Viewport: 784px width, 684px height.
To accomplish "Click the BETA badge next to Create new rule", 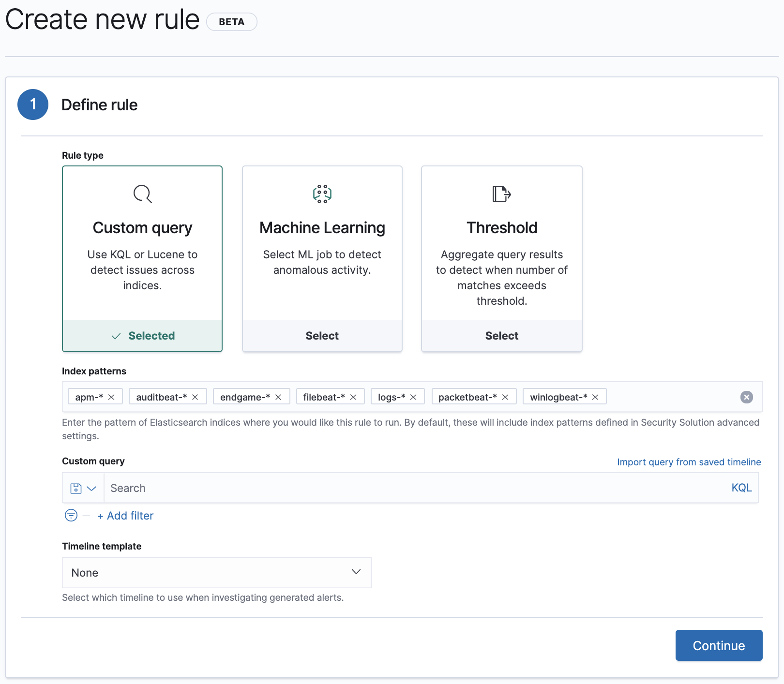I will [x=231, y=22].
